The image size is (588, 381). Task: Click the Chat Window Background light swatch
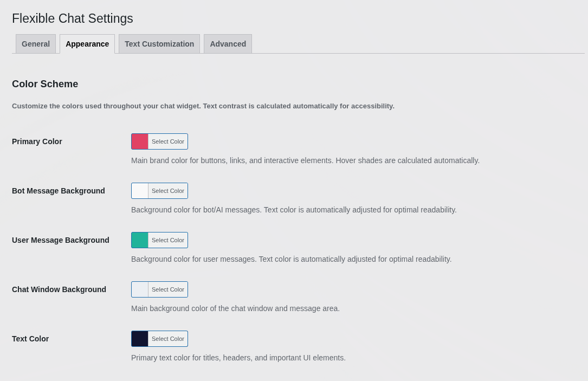coord(139,289)
